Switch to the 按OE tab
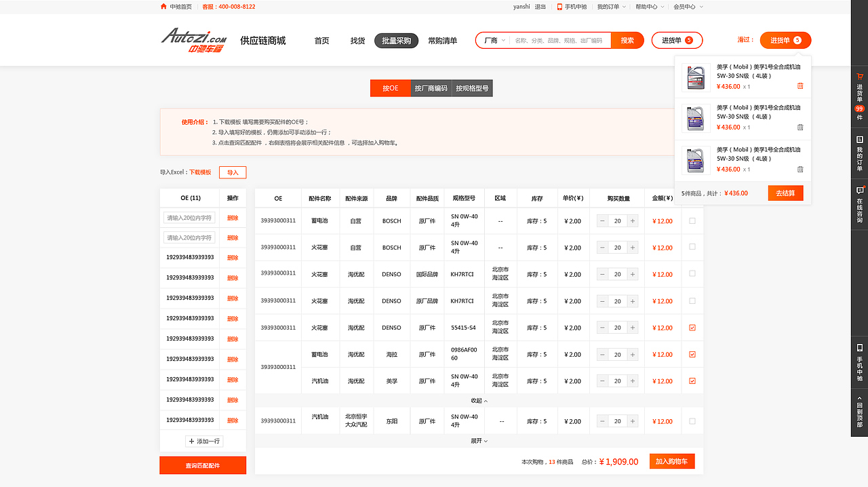Screen dimensions: 868x487 391,88
